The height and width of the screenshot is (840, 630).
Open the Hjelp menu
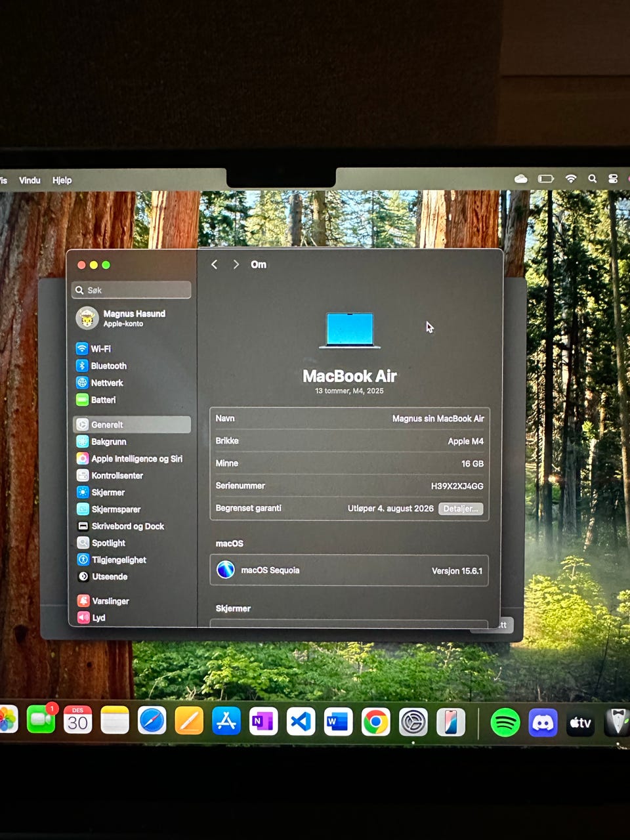(x=62, y=180)
